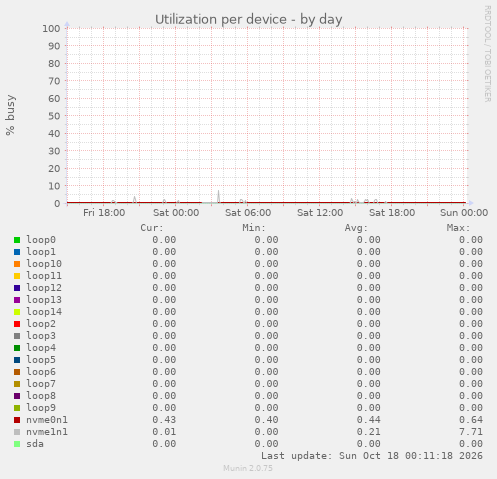
Task: Click the Avg: column header
Action: [356, 228]
